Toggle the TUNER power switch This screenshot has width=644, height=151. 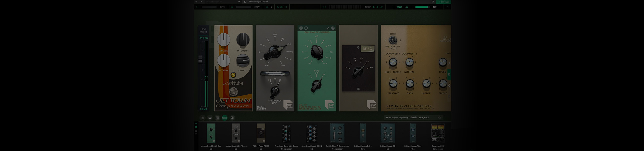coord(324,7)
